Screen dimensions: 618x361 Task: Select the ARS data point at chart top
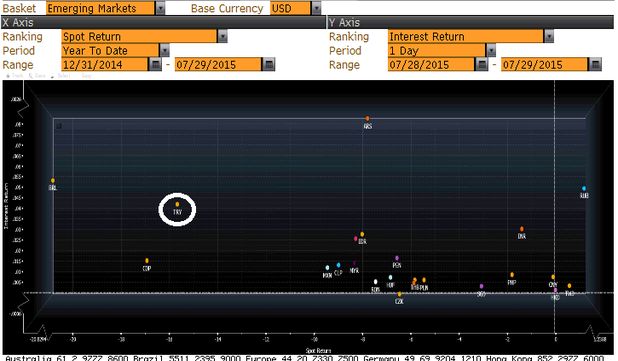(x=367, y=118)
